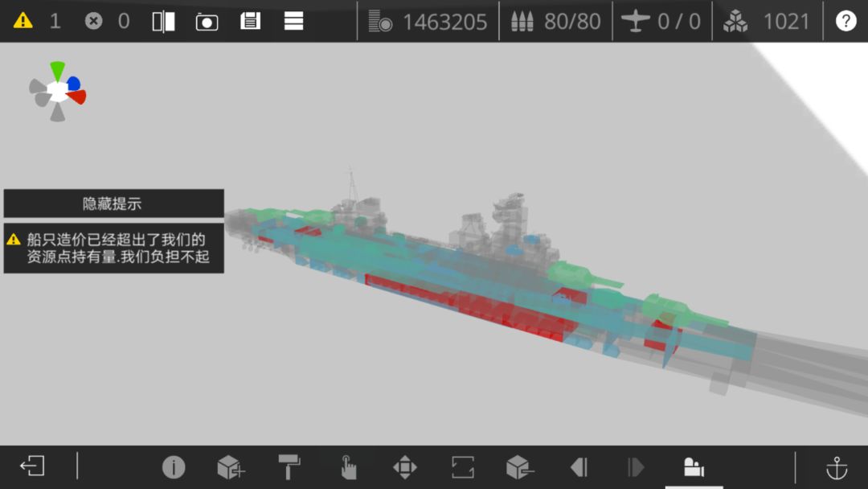Select the add block tool
868x489 pixels.
pos(231,466)
